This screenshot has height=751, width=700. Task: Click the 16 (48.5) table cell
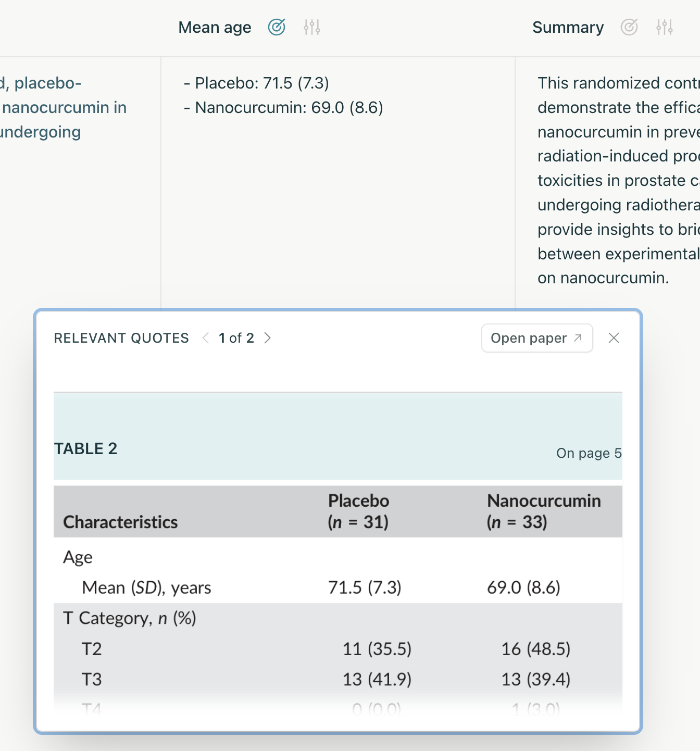tap(536, 649)
